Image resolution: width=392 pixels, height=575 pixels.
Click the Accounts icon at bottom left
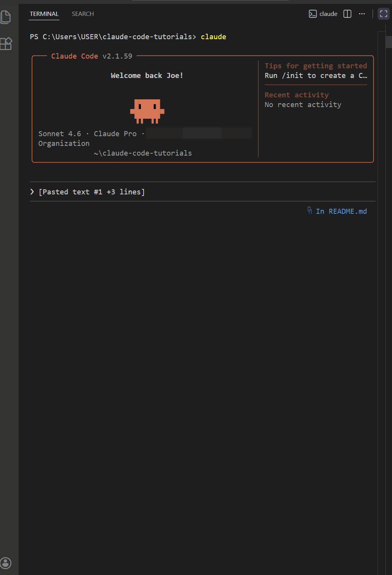6,563
